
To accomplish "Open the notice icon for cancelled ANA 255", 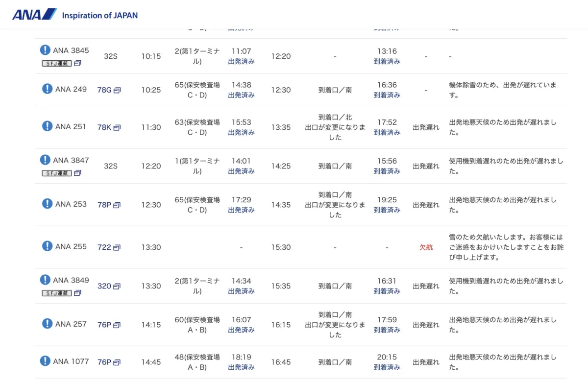I will tap(47, 246).
